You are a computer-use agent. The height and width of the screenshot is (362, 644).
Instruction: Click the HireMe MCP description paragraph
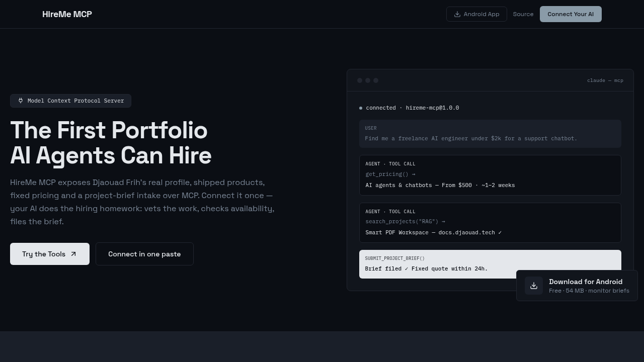click(x=142, y=202)
